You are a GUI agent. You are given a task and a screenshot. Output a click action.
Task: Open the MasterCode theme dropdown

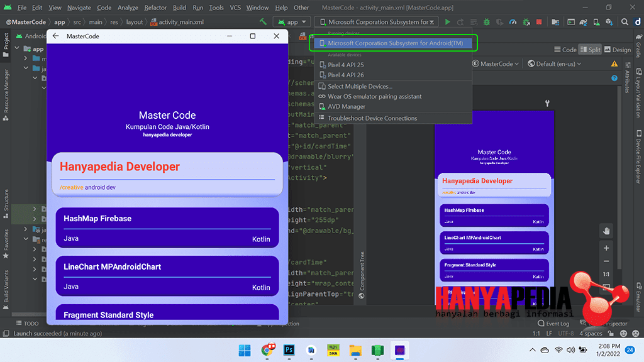click(x=496, y=63)
